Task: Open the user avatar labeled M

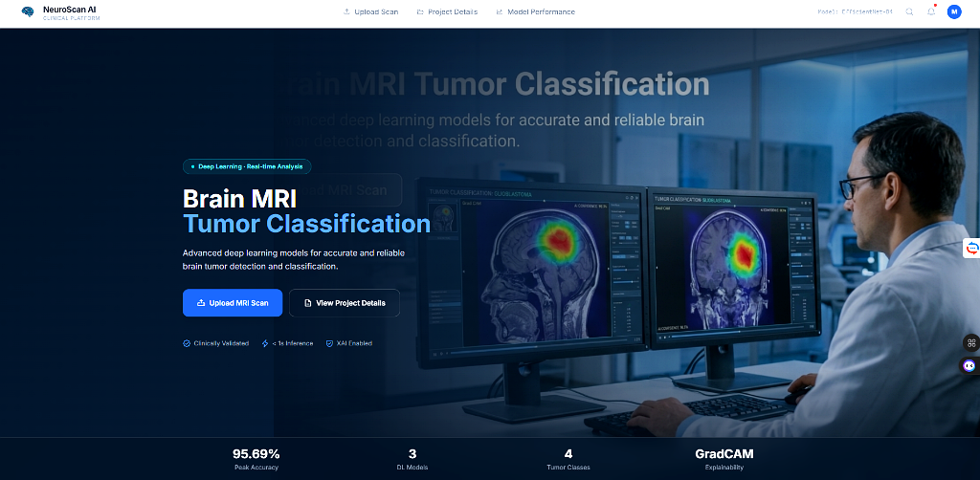Action: tap(954, 11)
